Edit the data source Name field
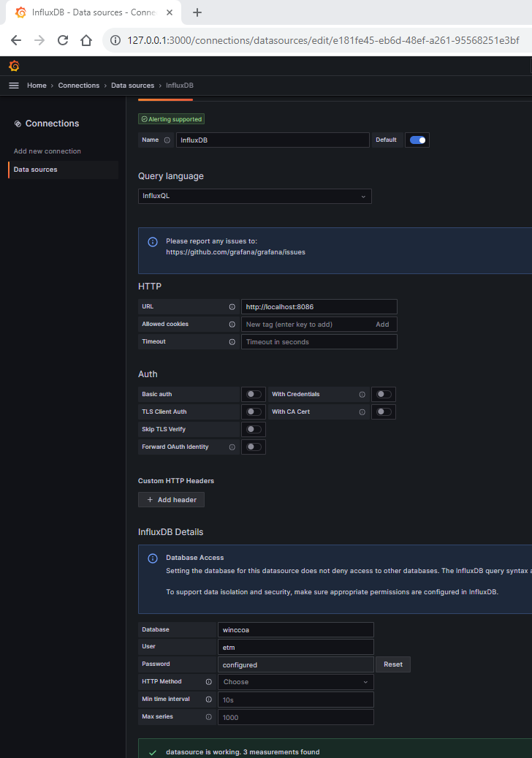This screenshot has height=758, width=532. click(273, 140)
